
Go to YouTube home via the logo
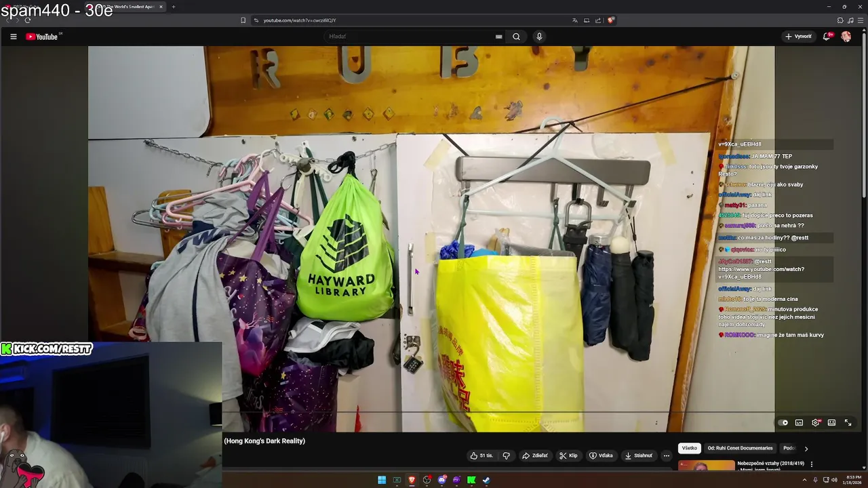tap(42, 37)
